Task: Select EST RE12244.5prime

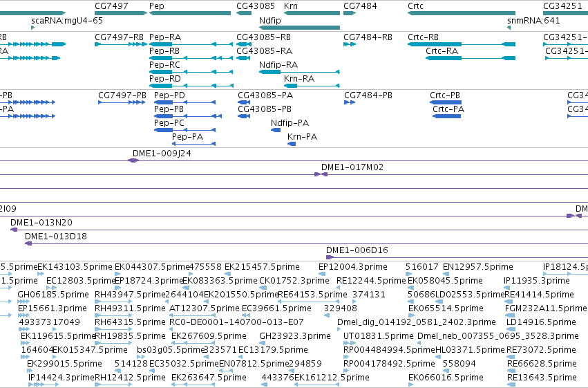Action: coord(371,281)
